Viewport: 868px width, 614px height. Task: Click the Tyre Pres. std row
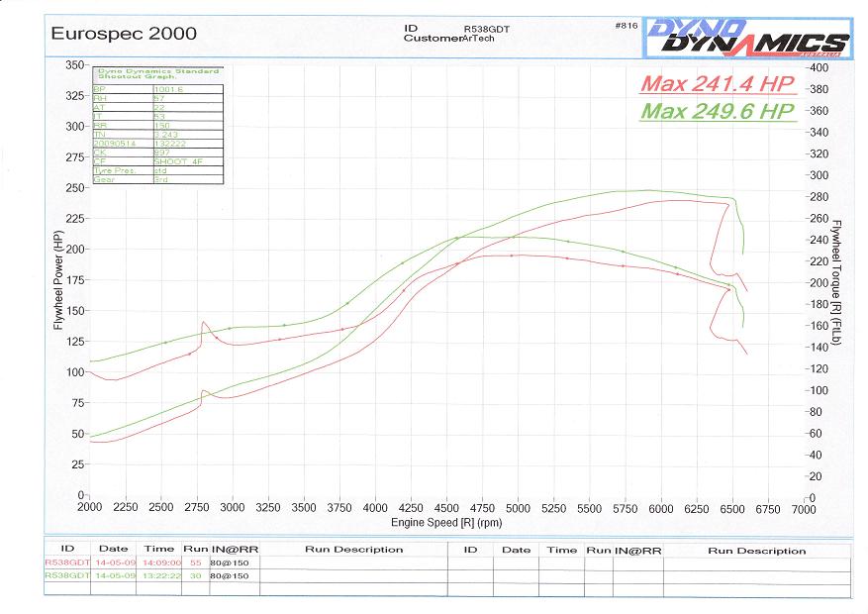(x=158, y=170)
